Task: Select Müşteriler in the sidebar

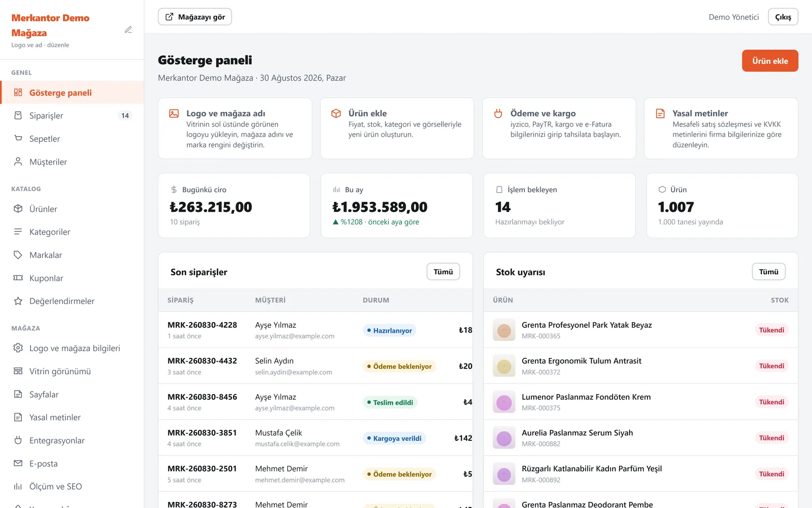Action: coord(72,162)
